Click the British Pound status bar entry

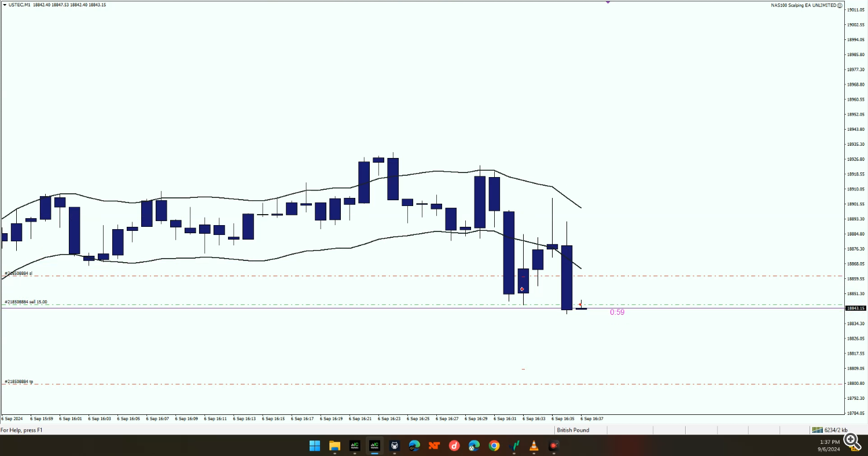tap(573, 430)
